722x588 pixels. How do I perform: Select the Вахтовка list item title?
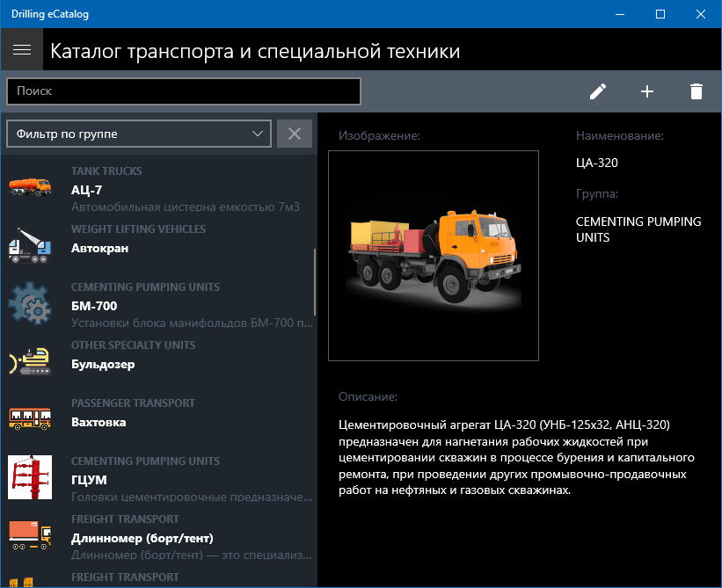pos(98,423)
